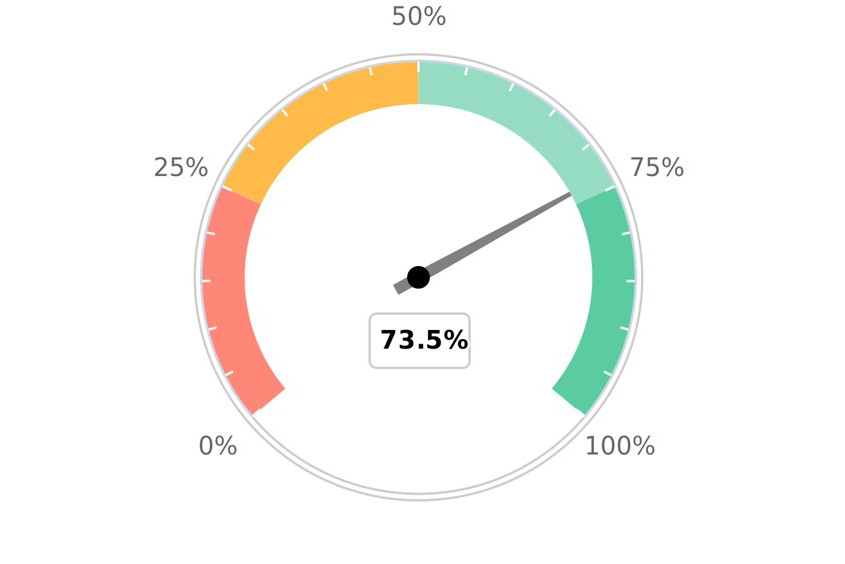Click the boundary between orange and light green segments
The image size is (845, 564).
(x=418, y=82)
